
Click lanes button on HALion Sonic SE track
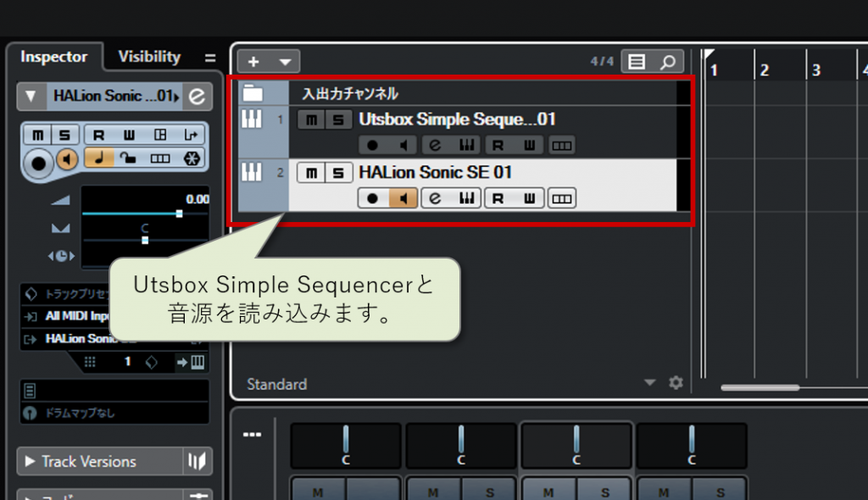[562, 198]
